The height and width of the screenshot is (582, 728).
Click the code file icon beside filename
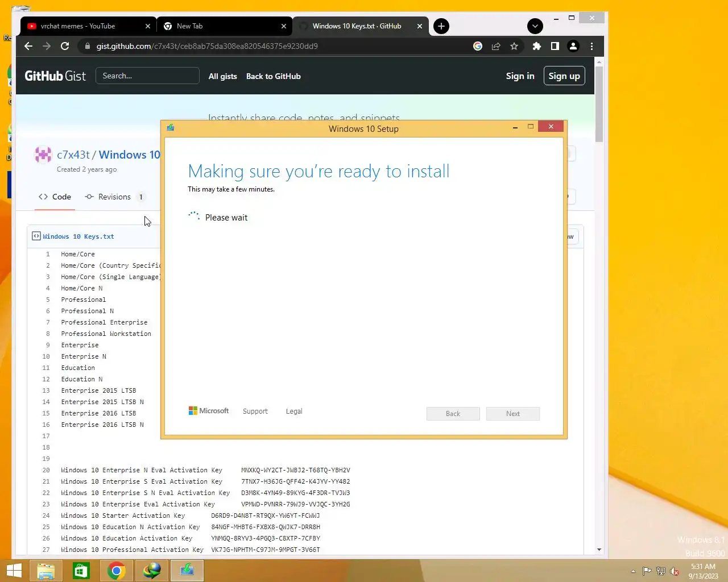pyautogui.click(x=36, y=236)
